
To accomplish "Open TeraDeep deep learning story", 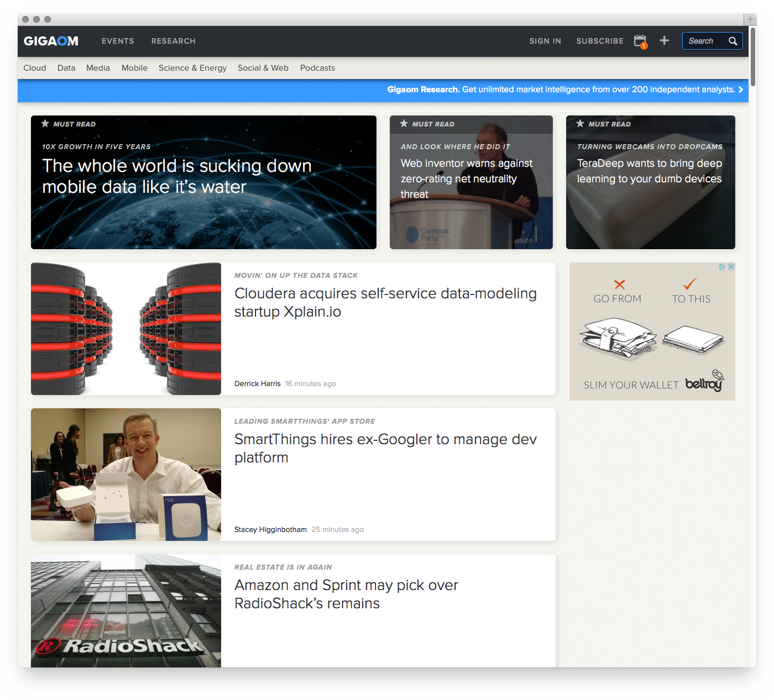I will pos(650,171).
